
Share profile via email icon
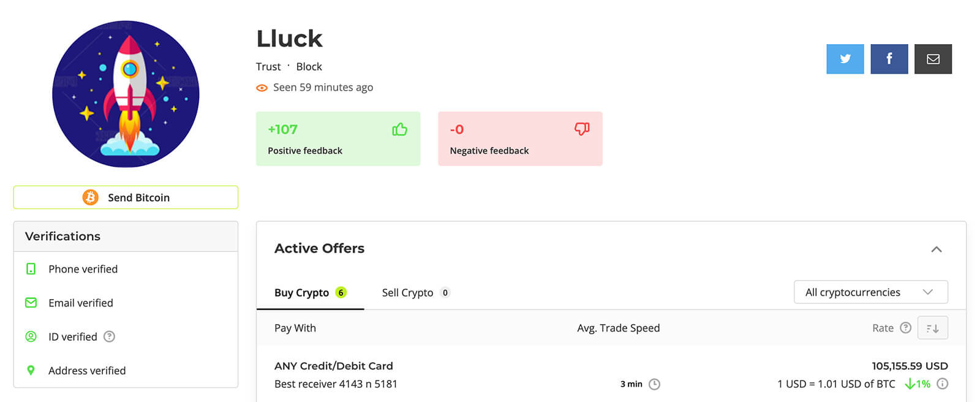click(x=933, y=59)
